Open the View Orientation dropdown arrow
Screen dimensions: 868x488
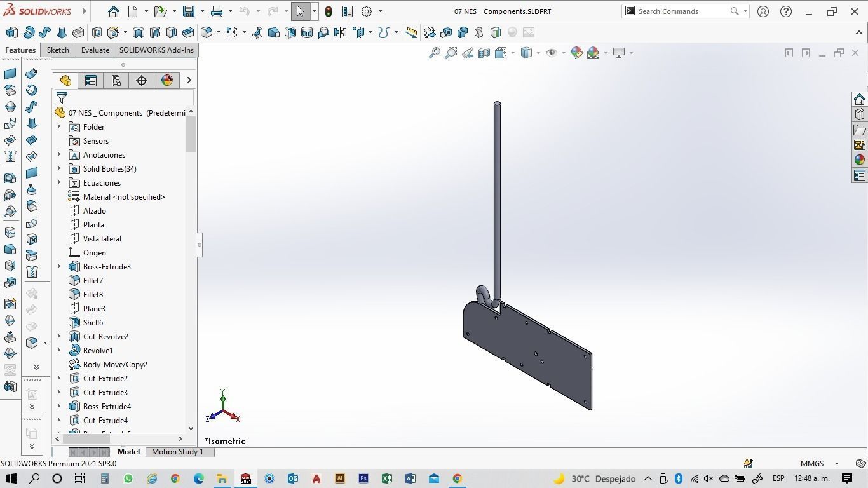pyautogui.click(x=513, y=53)
